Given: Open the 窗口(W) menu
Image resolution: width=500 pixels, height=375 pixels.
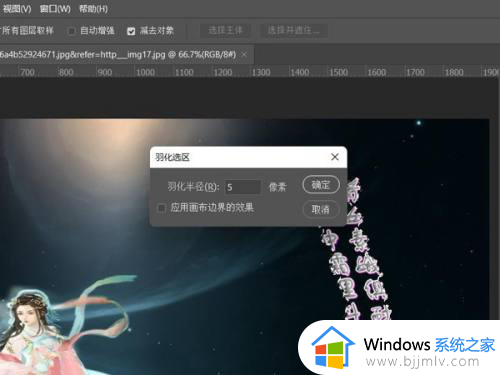Looking at the screenshot, I should pyautogui.click(x=55, y=9).
